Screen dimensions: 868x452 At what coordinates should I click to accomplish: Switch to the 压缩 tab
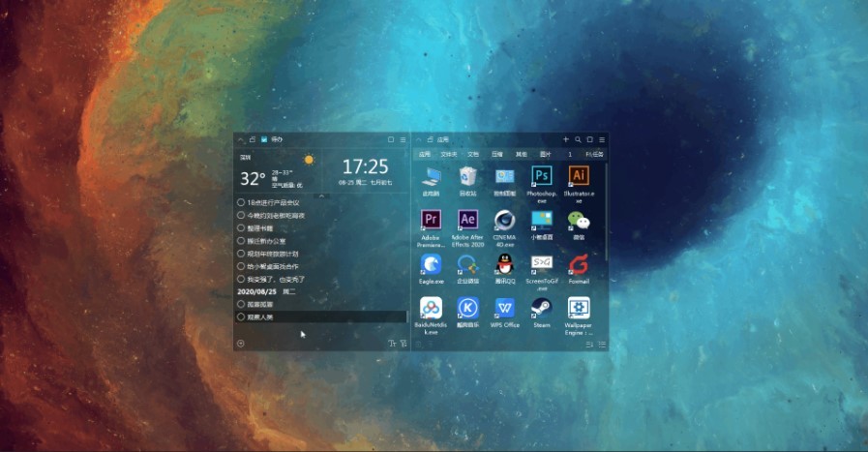pyautogui.click(x=497, y=154)
